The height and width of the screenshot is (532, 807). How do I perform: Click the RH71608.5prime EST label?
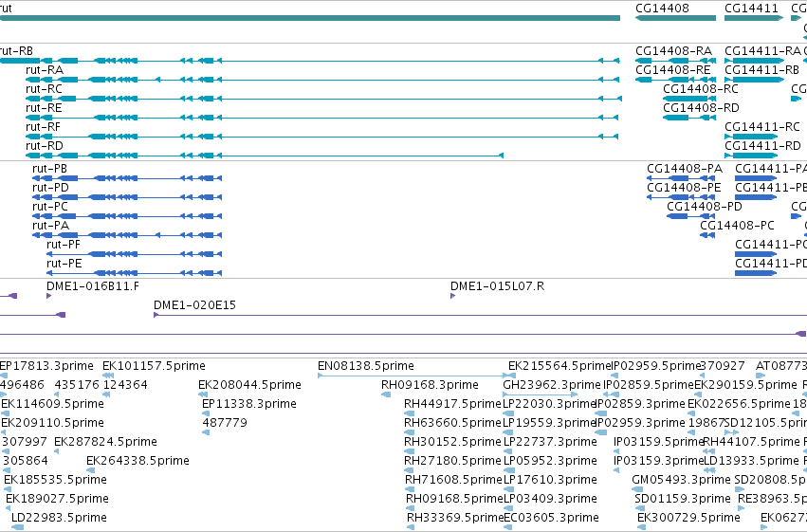coord(453,480)
